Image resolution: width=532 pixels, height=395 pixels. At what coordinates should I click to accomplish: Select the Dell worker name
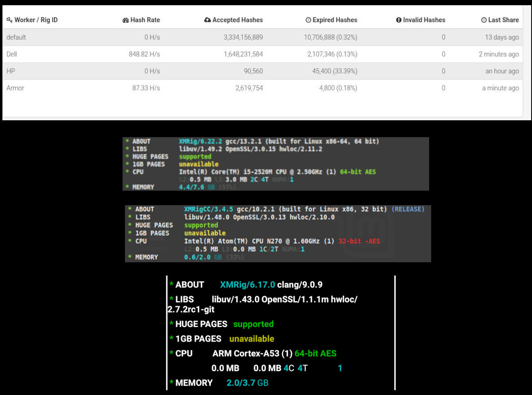pos(12,54)
